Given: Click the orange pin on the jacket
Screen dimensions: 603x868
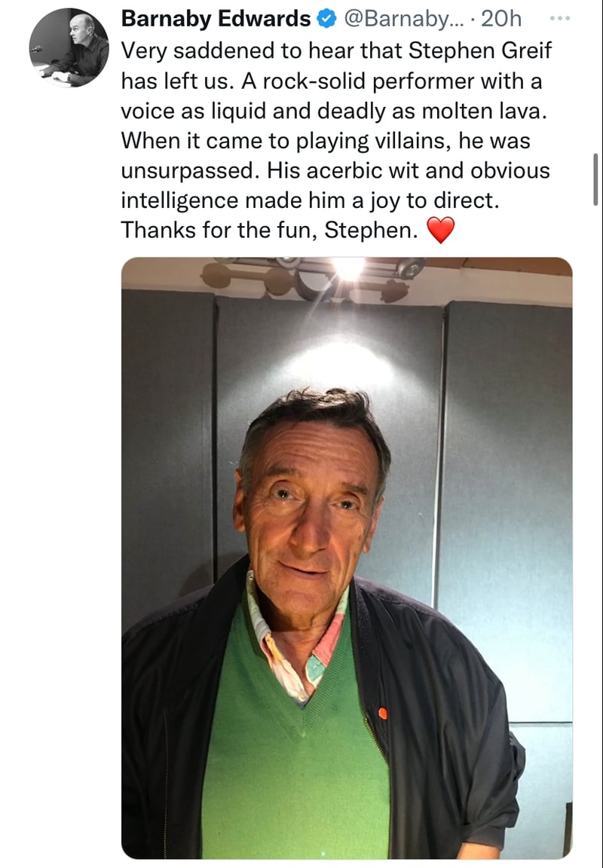Looking at the screenshot, I should [x=382, y=713].
